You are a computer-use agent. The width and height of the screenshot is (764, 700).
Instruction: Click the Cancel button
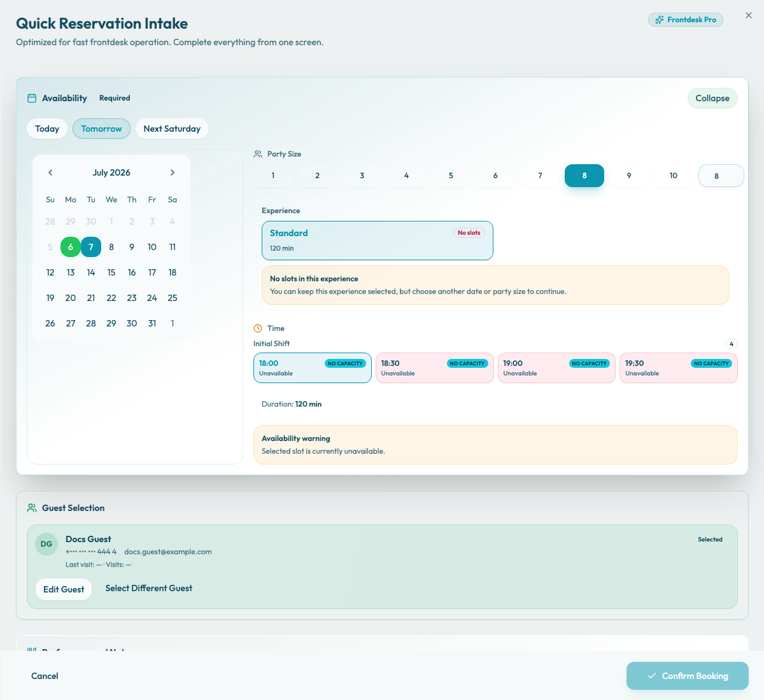(x=45, y=676)
